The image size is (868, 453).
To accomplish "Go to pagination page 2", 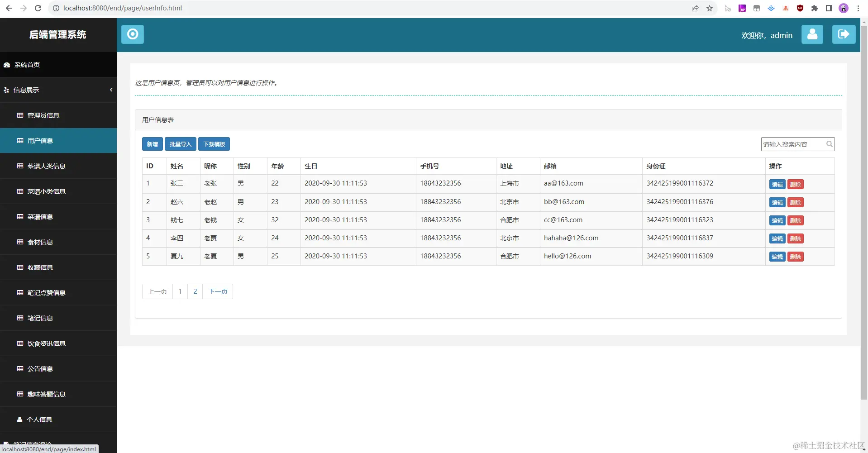I will 195,291.
